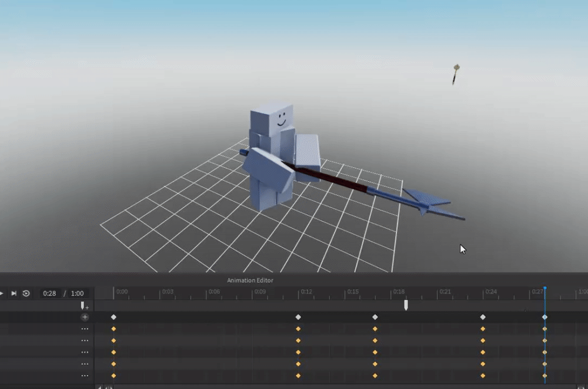Image resolution: width=588 pixels, height=389 pixels.
Task: Select the white summary keyframe at 0:24
Action: click(x=483, y=317)
